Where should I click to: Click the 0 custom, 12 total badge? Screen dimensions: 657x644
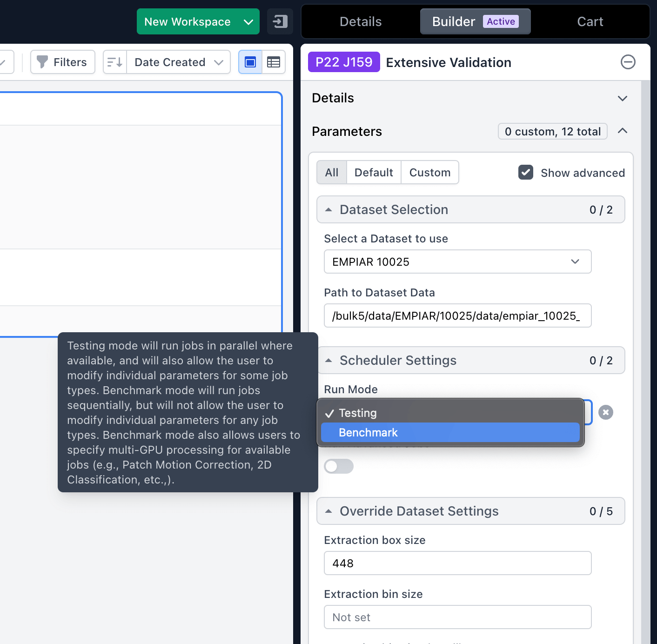pyautogui.click(x=553, y=131)
